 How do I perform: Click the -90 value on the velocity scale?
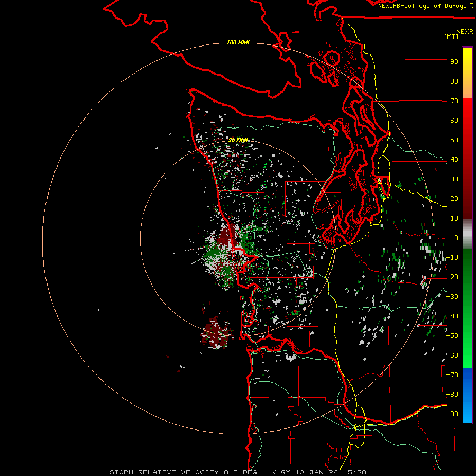click(452, 414)
